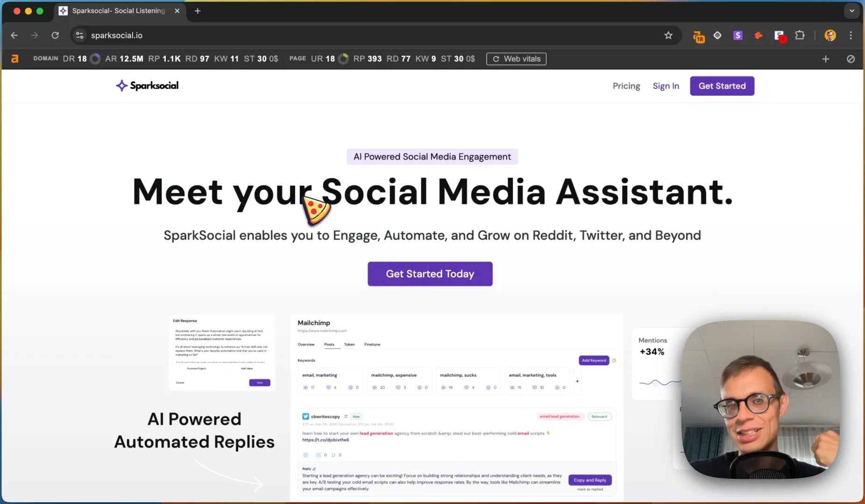Image resolution: width=865 pixels, height=504 pixels.
Task: Open site information icon in address bar
Action: coord(79,35)
